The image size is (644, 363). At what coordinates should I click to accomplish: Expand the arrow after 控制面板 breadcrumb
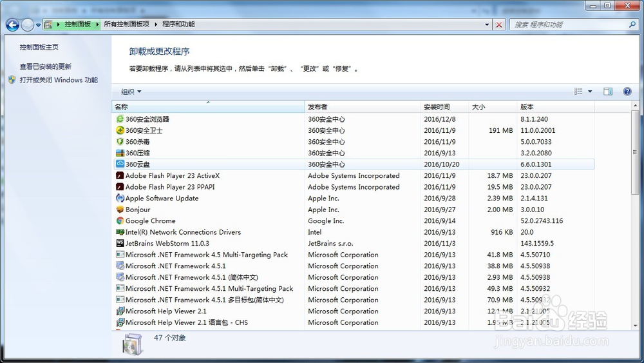[98, 25]
